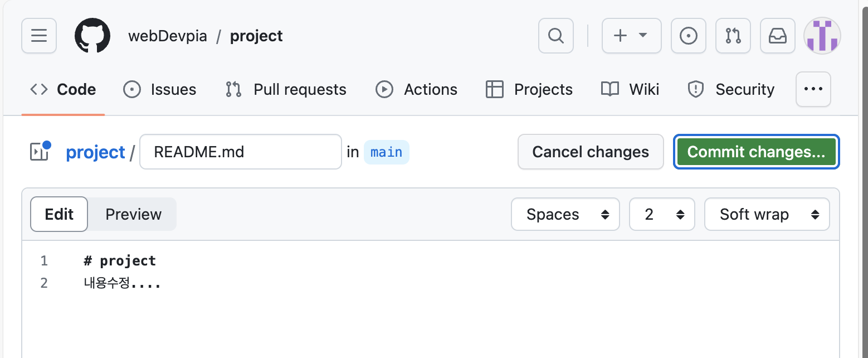
Task: Expand the file tree side panel
Action: [40, 152]
